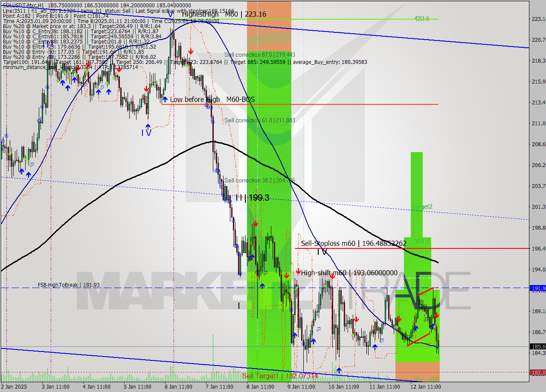546x392 pixels.
Task: Click blue 'I V' wave label below 5 Jan low
Action: click(x=146, y=133)
